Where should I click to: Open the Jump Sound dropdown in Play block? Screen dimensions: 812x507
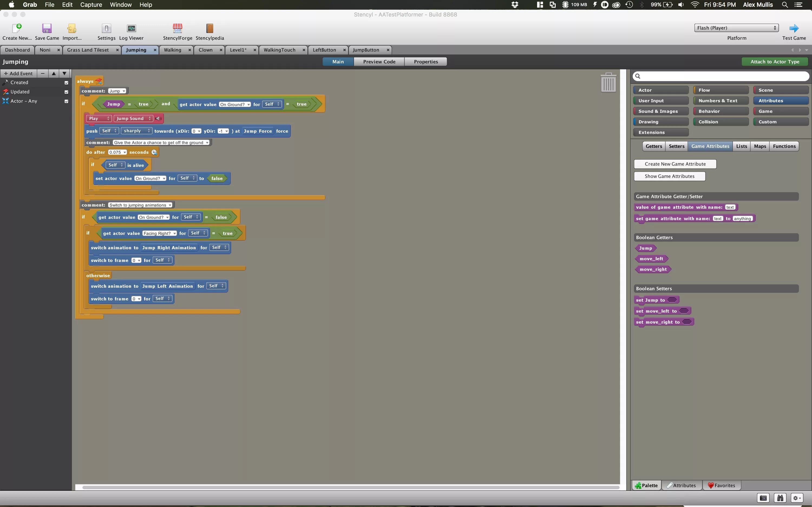pyautogui.click(x=133, y=118)
